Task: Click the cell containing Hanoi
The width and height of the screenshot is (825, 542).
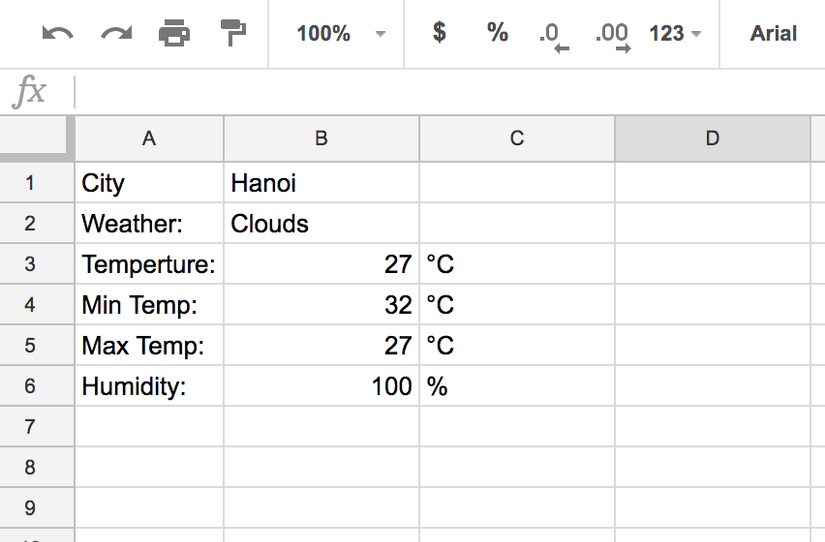Action: tap(321, 184)
